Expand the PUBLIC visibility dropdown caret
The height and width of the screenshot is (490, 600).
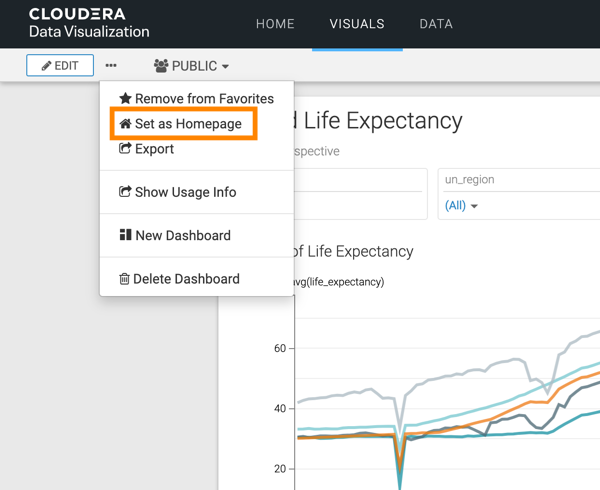point(226,67)
